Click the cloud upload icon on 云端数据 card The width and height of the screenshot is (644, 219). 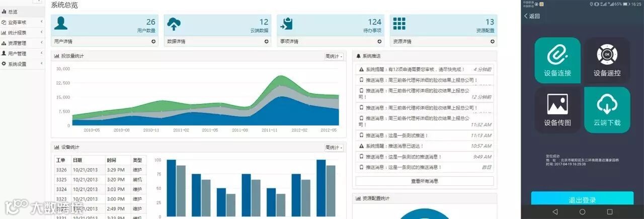tap(174, 24)
